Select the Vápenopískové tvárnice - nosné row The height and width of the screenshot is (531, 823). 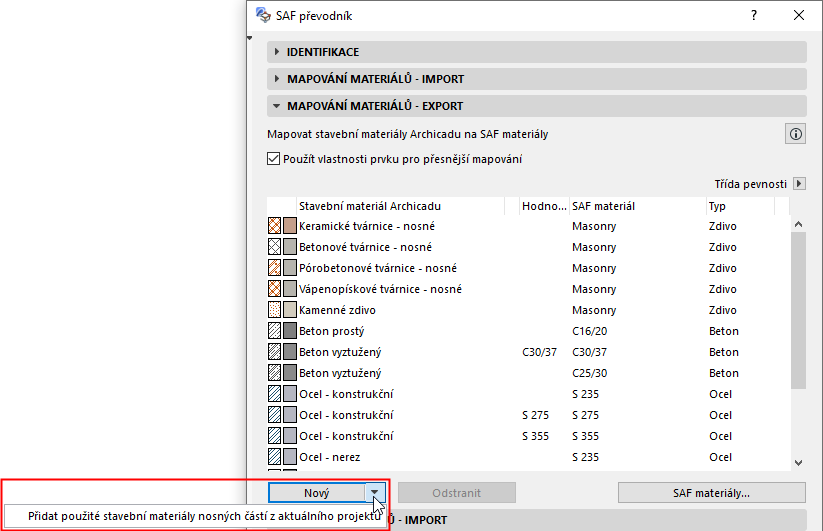pos(528,289)
